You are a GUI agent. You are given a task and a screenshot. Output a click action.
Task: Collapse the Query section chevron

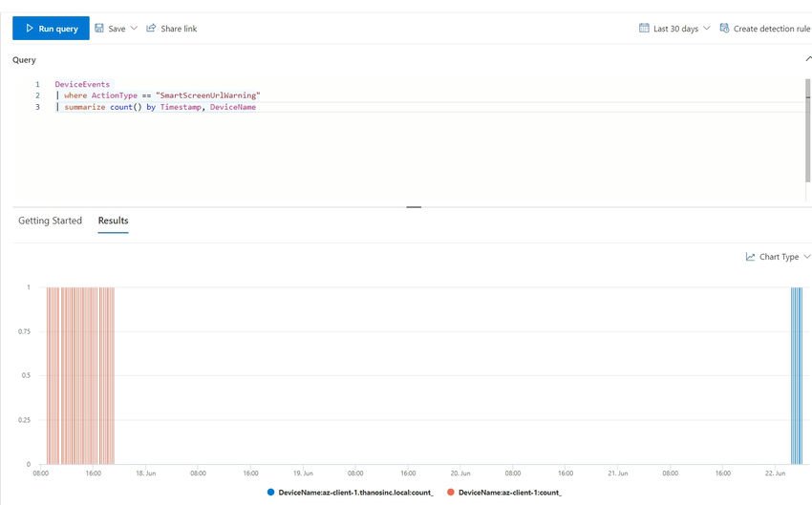pos(808,59)
